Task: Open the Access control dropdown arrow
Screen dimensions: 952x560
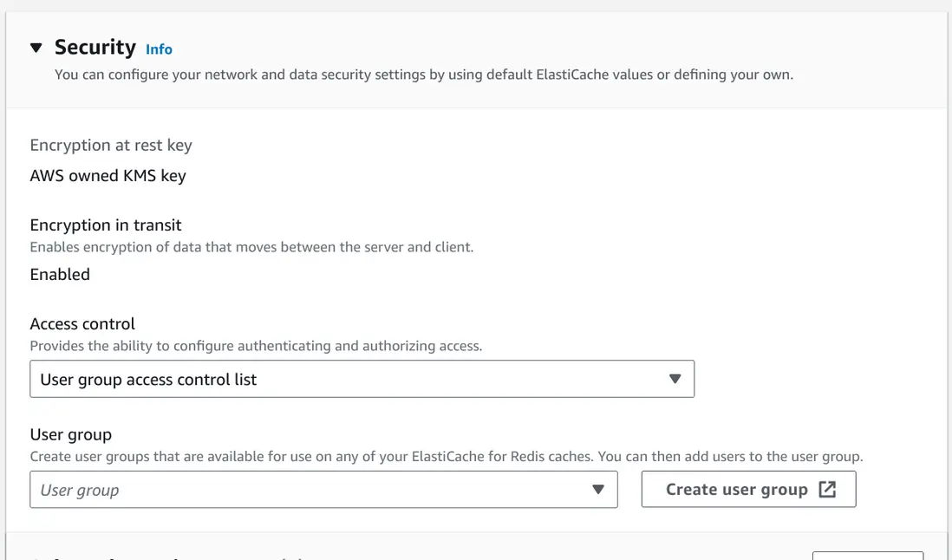Action: click(675, 379)
